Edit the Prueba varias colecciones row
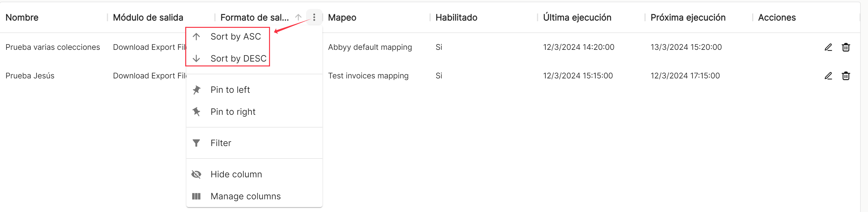This screenshot has width=868, height=212. tap(828, 47)
